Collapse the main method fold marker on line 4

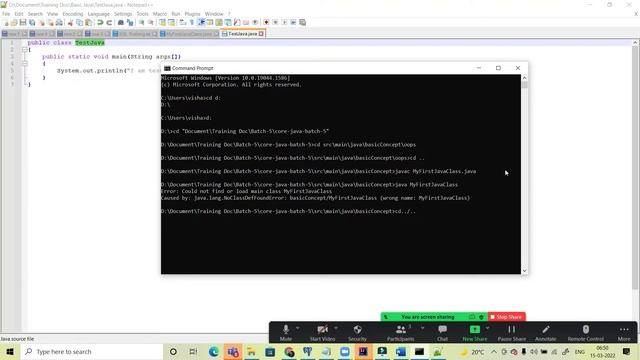click(x=25, y=63)
